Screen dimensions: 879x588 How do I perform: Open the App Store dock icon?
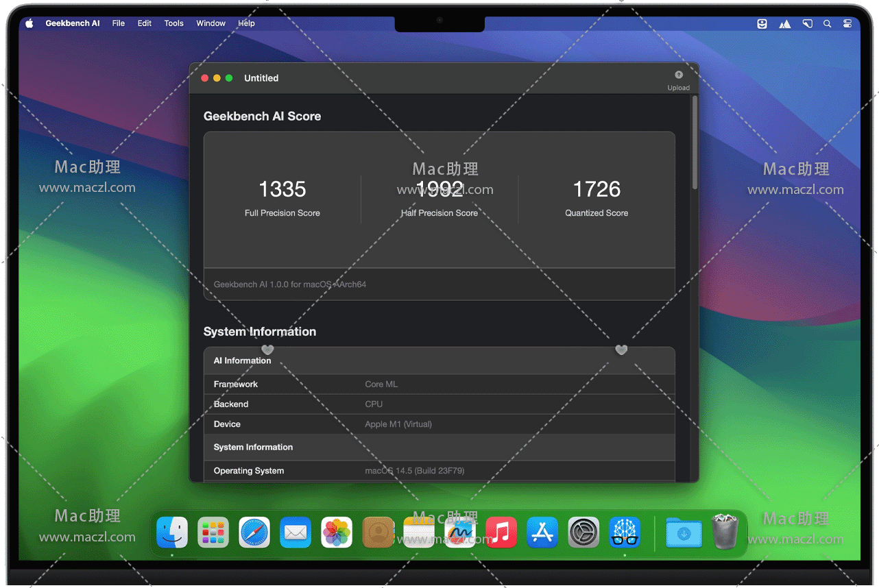[x=542, y=532]
